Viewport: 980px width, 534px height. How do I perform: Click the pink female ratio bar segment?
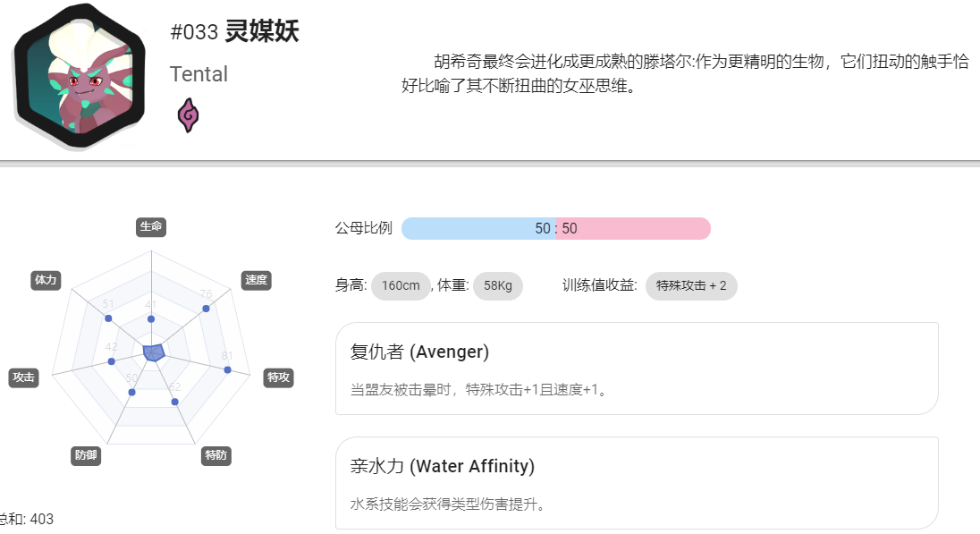634,229
